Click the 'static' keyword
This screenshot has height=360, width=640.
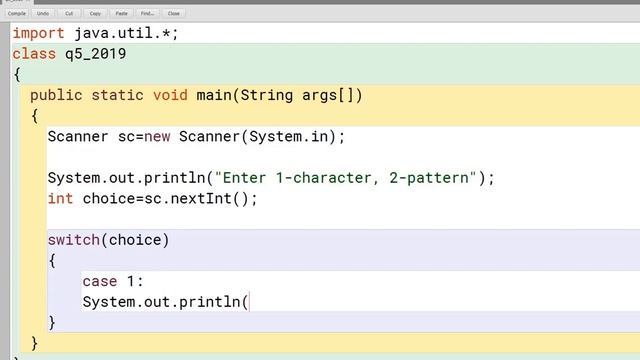pyautogui.click(x=118, y=96)
